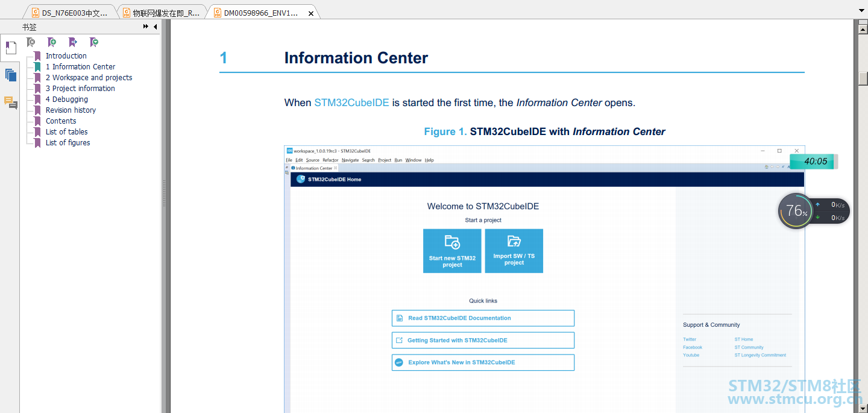Image resolution: width=868 pixels, height=413 pixels.
Task: Click the Help menu in the figure's menu bar
Action: [x=429, y=160]
